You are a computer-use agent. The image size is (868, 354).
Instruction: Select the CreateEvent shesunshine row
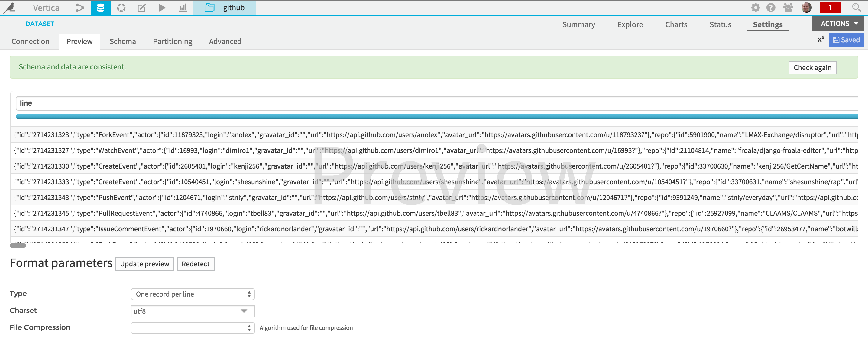[434, 182]
